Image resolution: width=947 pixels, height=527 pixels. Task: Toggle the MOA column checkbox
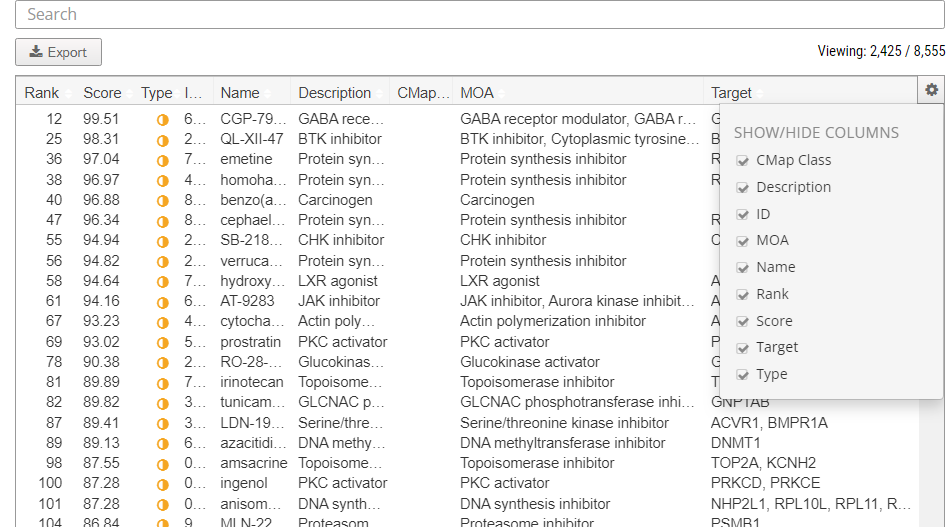coord(742,240)
